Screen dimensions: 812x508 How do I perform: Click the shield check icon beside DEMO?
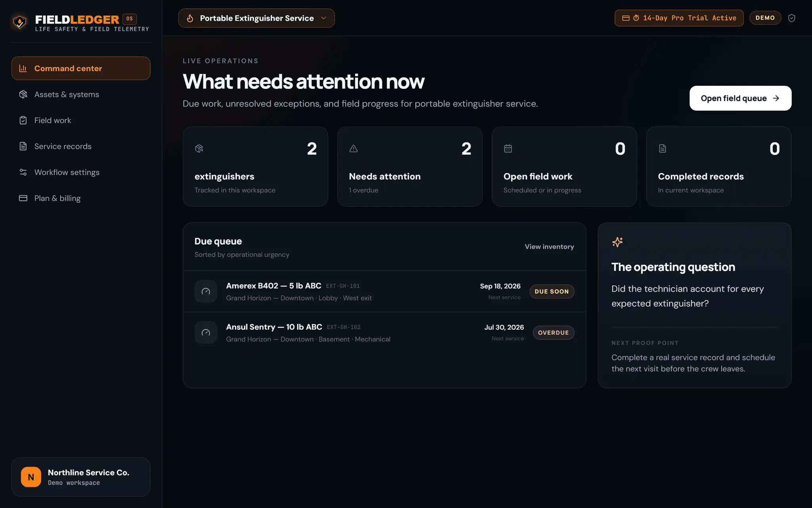click(x=791, y=18)
